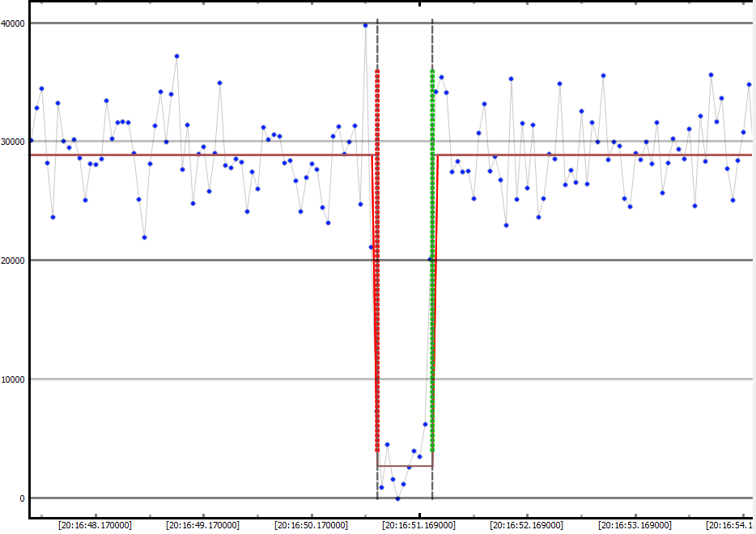Click the 0 y-axis label

coord(22,498)
